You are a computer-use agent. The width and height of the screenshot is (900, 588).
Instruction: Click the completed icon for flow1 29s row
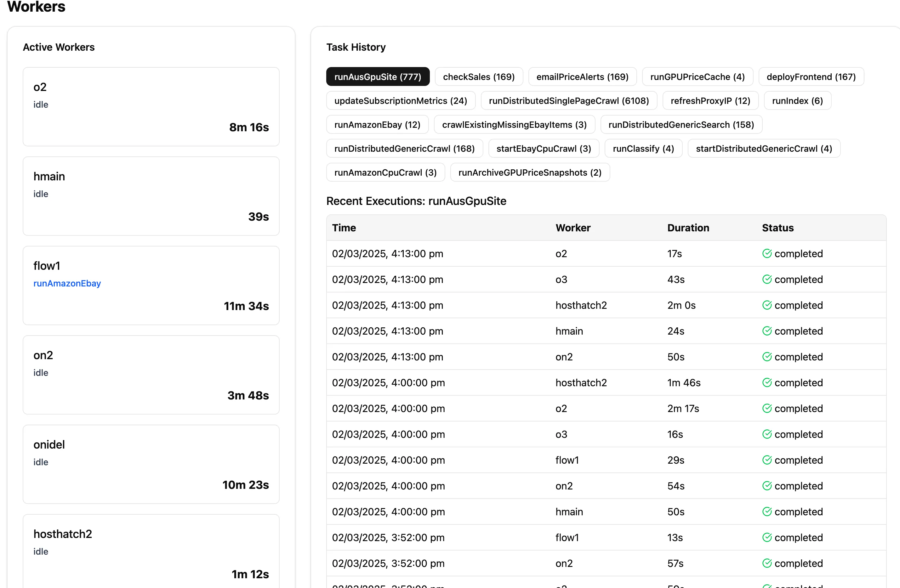[x=767, y=460]
